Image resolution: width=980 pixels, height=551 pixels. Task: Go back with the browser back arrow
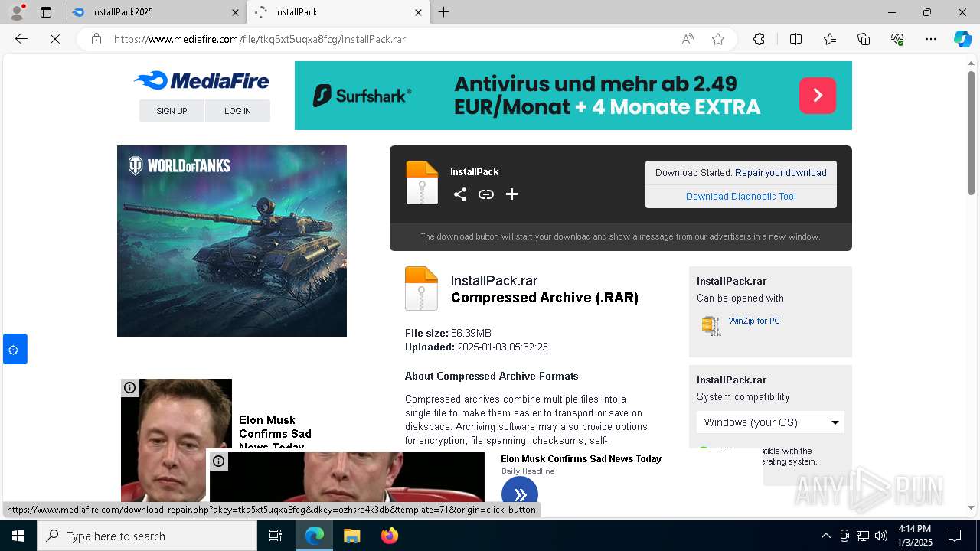coord(21,39)
